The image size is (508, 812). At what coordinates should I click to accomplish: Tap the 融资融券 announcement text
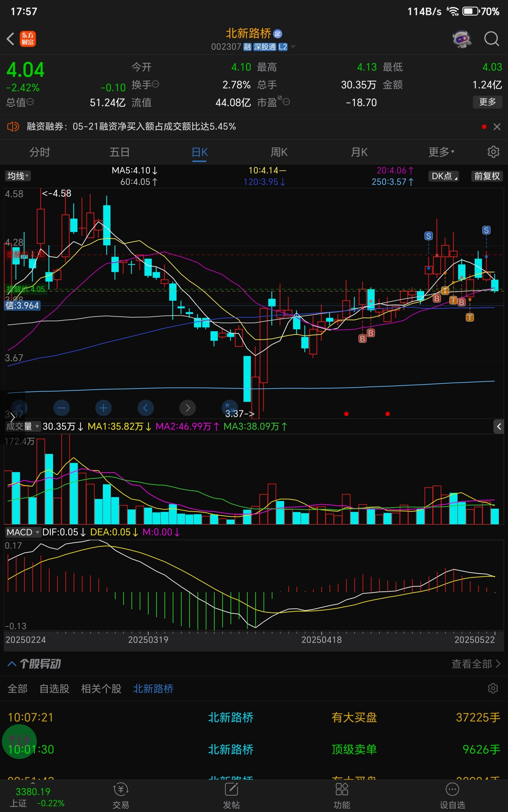tap(131, 127)
